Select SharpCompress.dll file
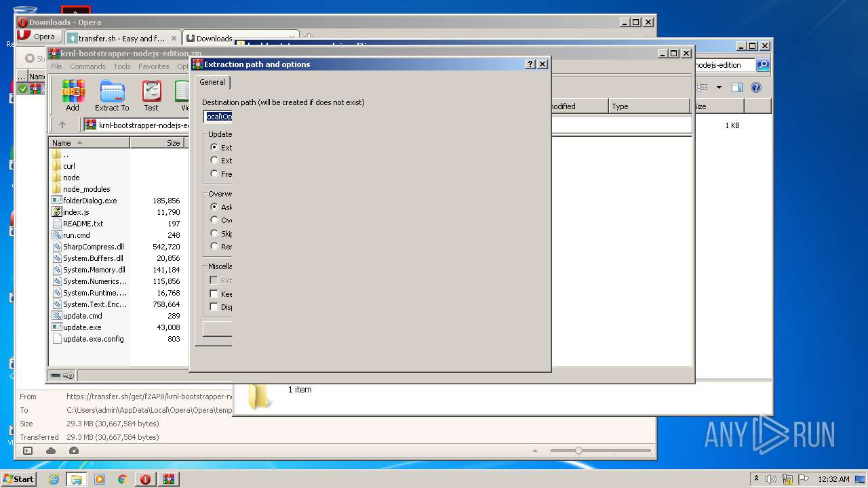This screenshot has height=488, width=868. tap(93, 247)
